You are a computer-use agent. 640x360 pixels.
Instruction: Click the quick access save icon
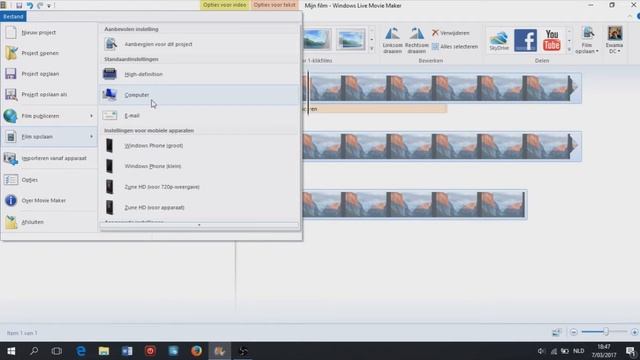click(19, 5)
